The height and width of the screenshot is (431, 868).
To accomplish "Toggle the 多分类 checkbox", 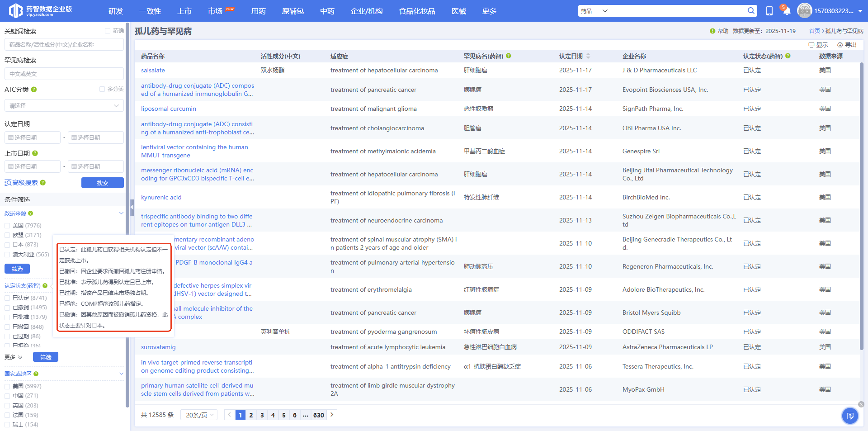I will (x=102, y=89).
